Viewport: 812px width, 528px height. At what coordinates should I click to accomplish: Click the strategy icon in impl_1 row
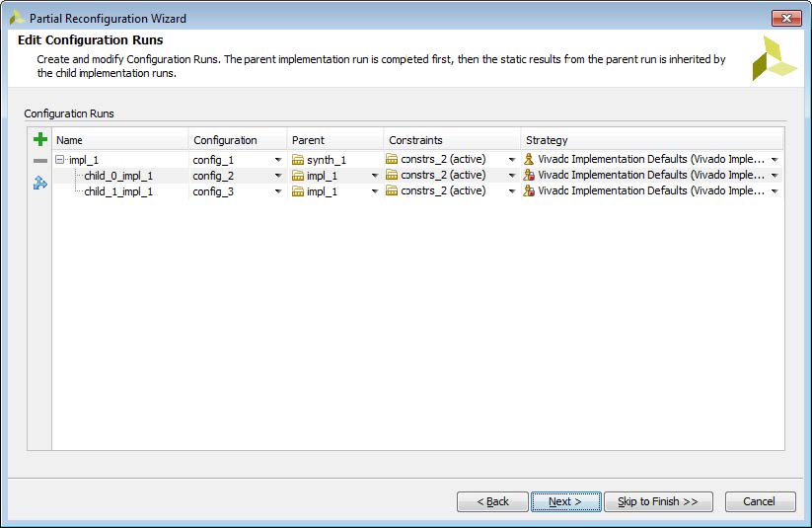[x=529, y=159]
